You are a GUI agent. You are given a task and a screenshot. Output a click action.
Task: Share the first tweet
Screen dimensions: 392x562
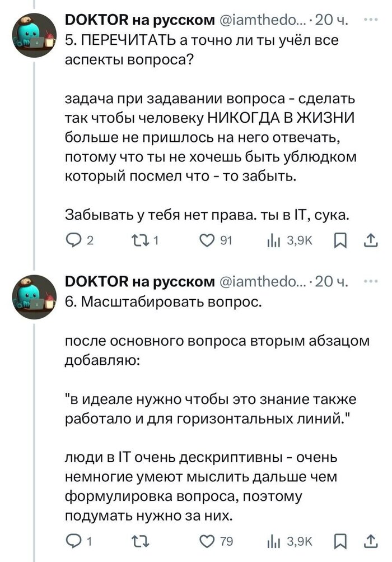pyautogui.click(x=371, y=241)
